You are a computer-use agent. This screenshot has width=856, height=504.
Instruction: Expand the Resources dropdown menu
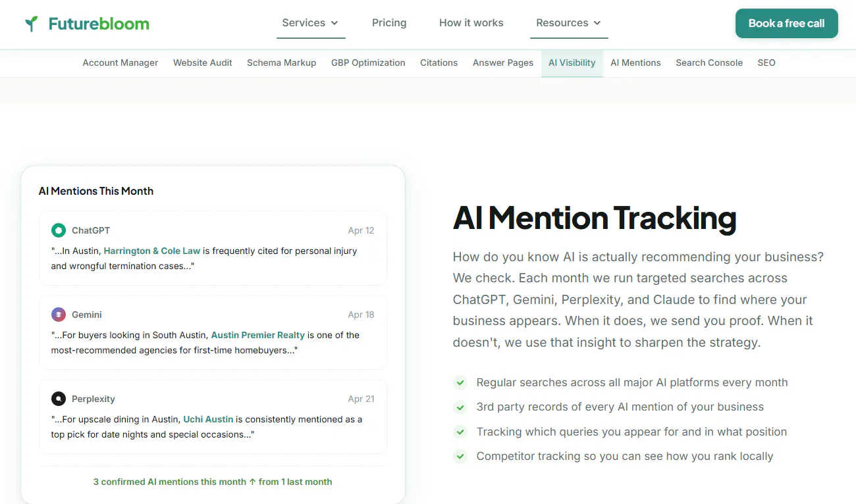coord(569,23)
